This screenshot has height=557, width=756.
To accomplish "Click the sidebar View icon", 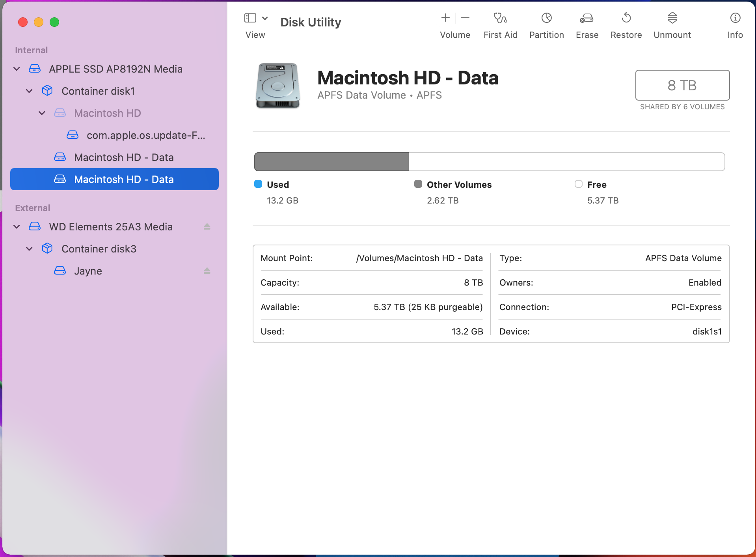I will (x=250, y=18).
